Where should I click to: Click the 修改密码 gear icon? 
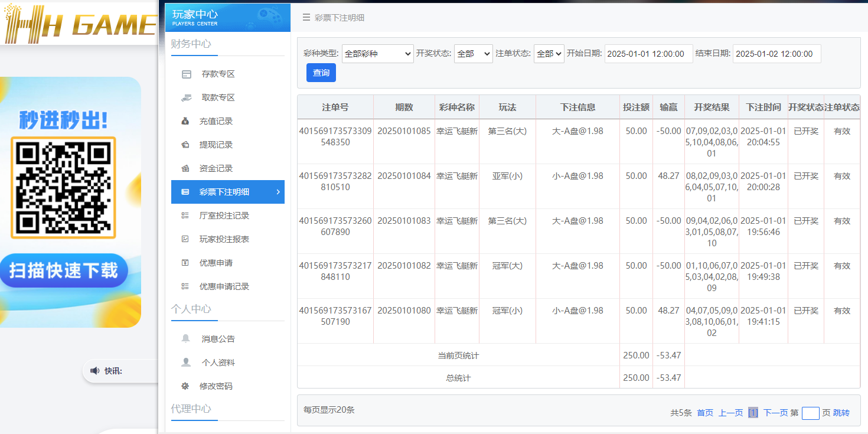187,386
